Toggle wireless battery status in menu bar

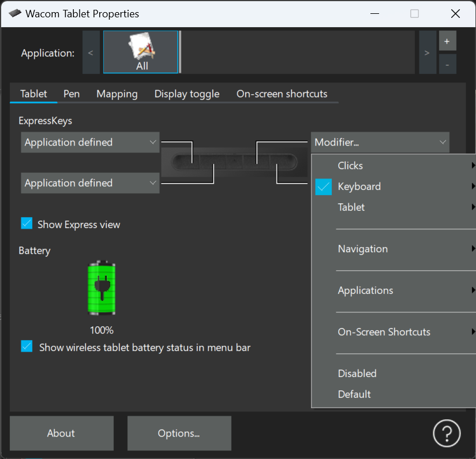(27, 346)
